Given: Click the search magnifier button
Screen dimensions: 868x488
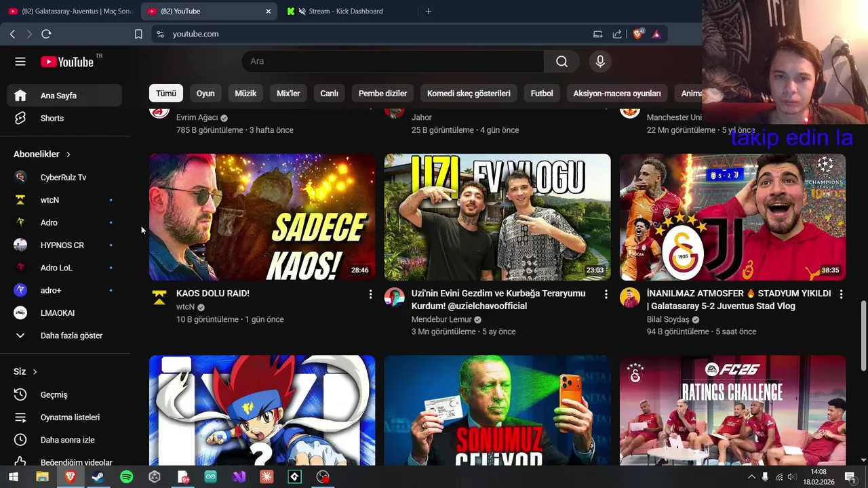Looking at the screenshot, I should click(x=561, y=61).
